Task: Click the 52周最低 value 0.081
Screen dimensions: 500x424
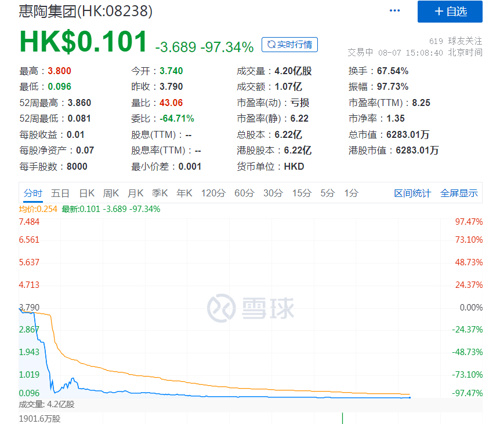Action: tap(79, 118)
